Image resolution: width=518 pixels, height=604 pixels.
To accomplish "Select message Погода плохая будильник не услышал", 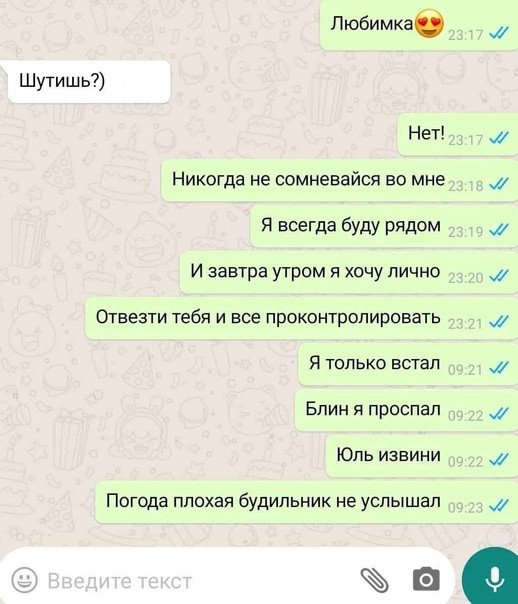I will click(306, 502).
